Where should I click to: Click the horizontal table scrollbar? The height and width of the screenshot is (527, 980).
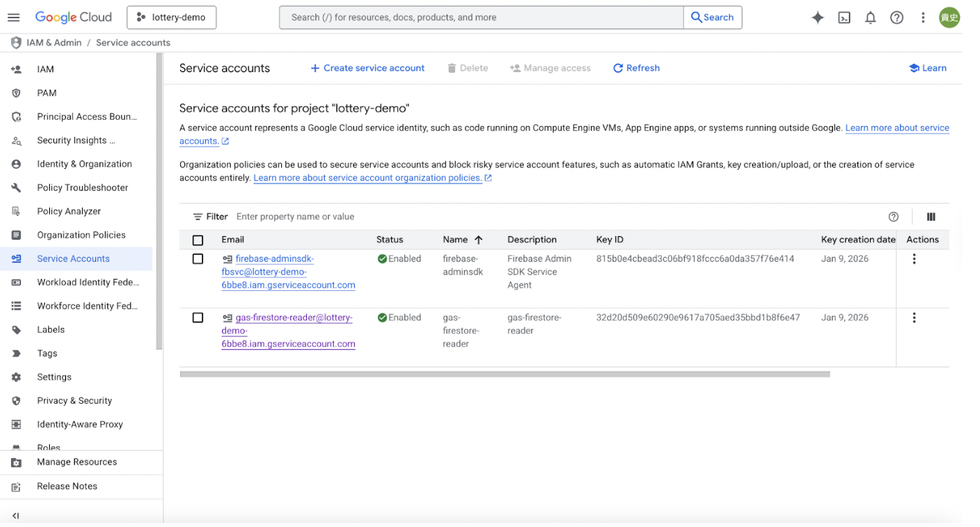tap(505, 374)
